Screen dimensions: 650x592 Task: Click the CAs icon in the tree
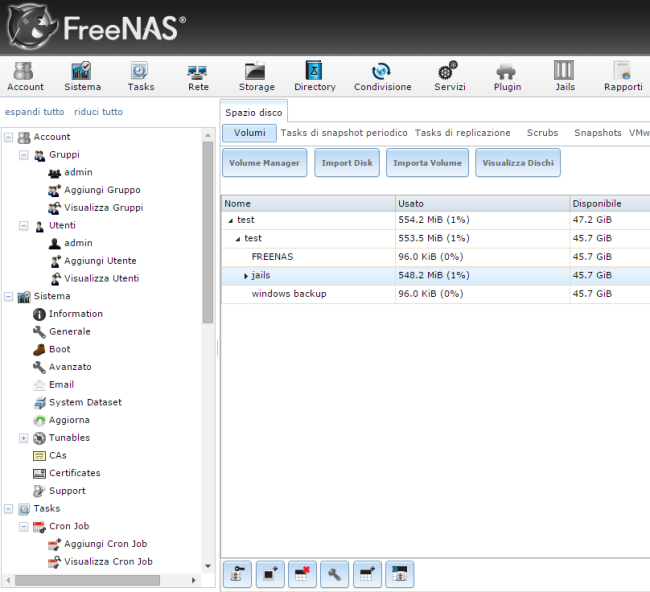coord(39,456)
